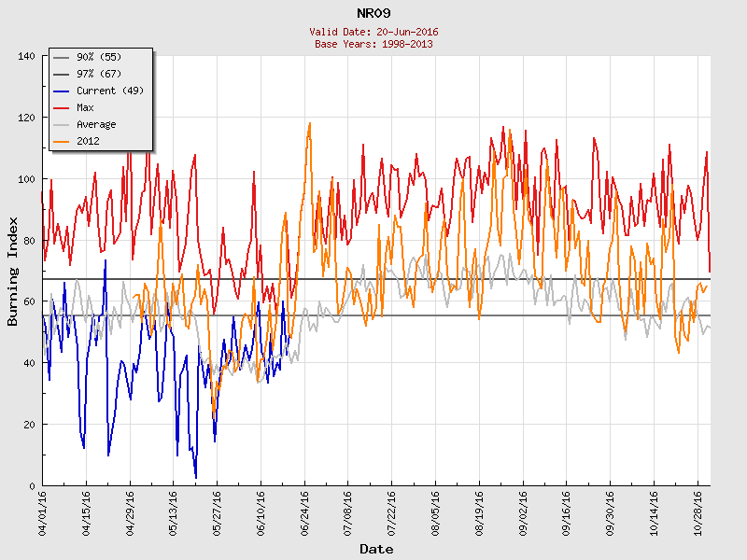
Task: Click the orange 2012 line swatch in legend
Action: click(x=63, y=142)
